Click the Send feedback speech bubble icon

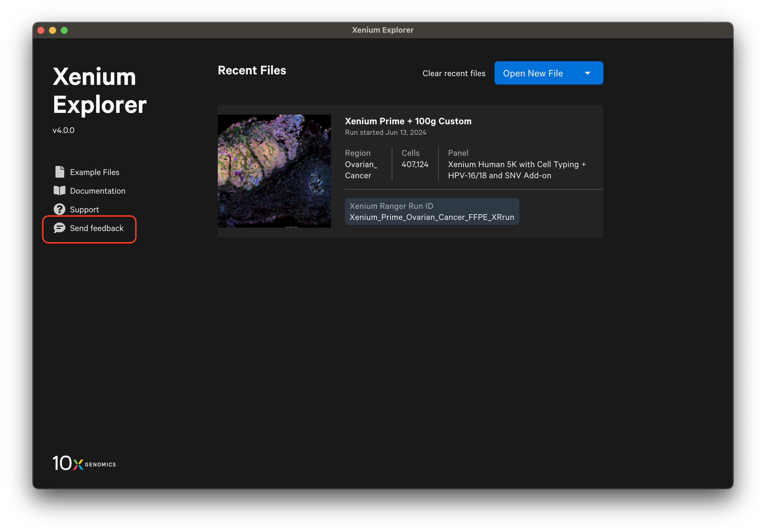pos(59,228)
